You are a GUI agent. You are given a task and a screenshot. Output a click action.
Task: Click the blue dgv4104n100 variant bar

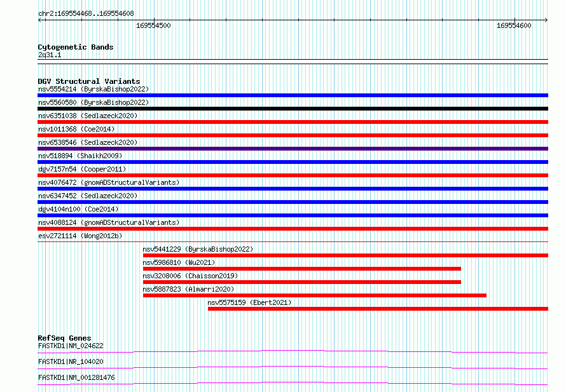click(293, 215)
